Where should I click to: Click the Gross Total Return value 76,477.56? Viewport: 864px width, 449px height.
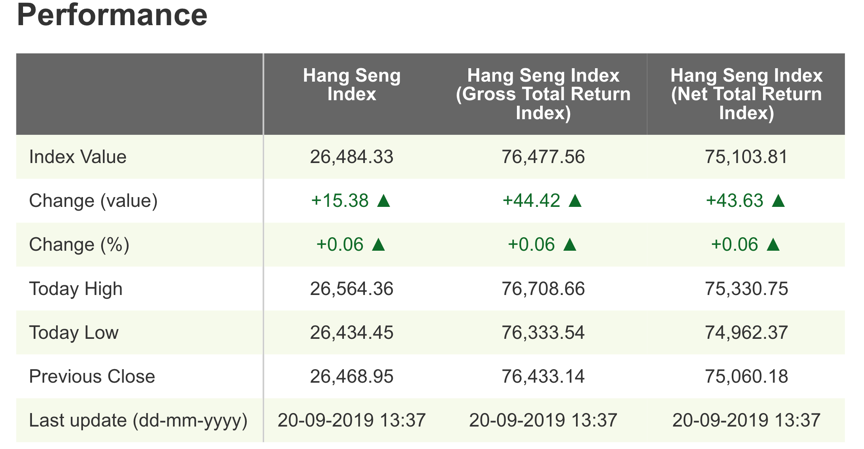pyautogui.click(x=543, y=157)
